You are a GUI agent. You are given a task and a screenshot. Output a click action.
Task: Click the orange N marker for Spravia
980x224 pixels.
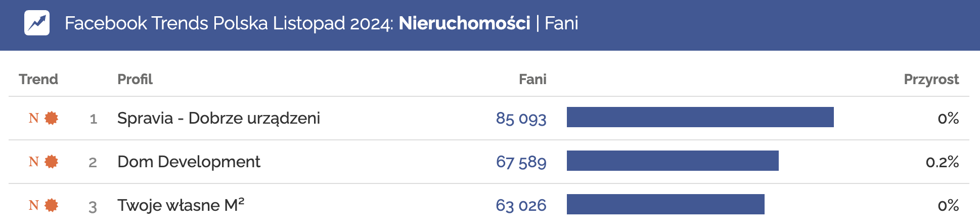click(34, 118)
